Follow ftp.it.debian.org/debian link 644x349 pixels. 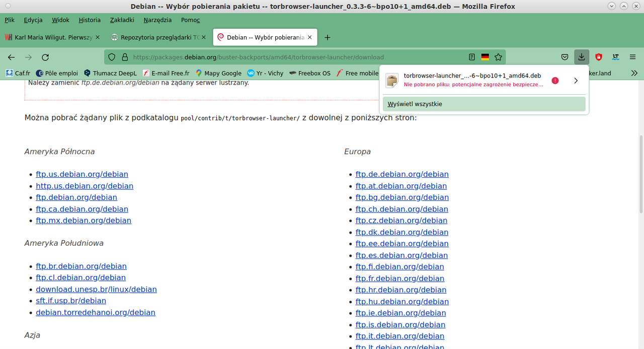[400, 336]
